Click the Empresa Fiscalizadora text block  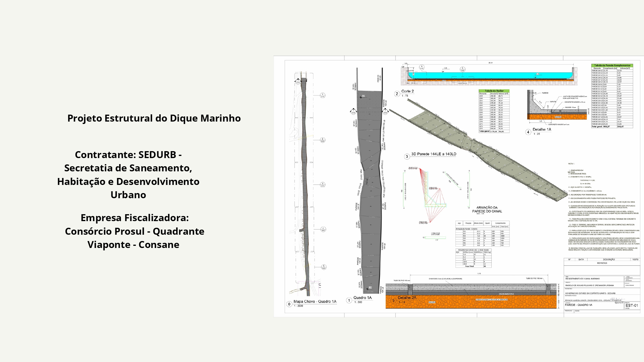coord(135,231)
